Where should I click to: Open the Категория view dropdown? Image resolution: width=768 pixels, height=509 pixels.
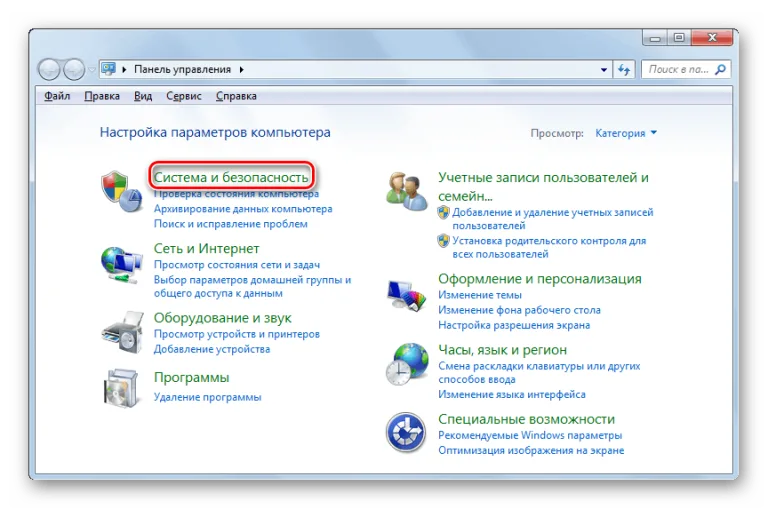click(x=625, y=133)
